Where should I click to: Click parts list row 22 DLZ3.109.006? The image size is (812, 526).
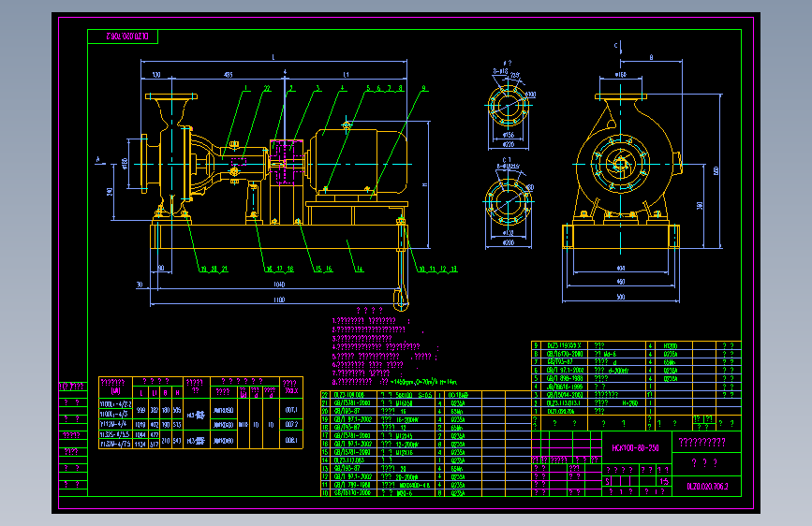[x=426, y=395]
